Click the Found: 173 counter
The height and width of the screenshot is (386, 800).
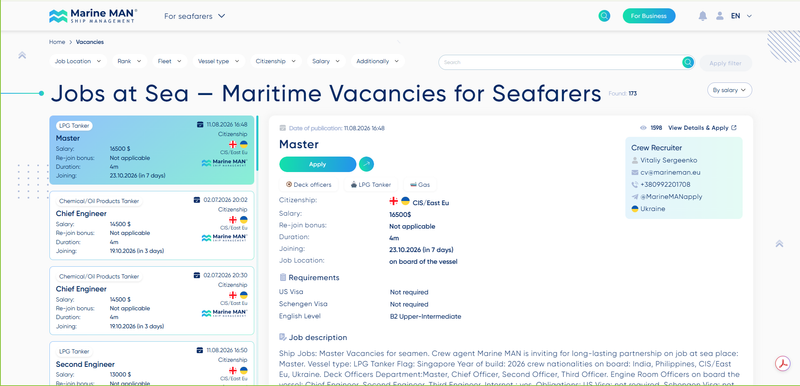[x=622, y=93]
